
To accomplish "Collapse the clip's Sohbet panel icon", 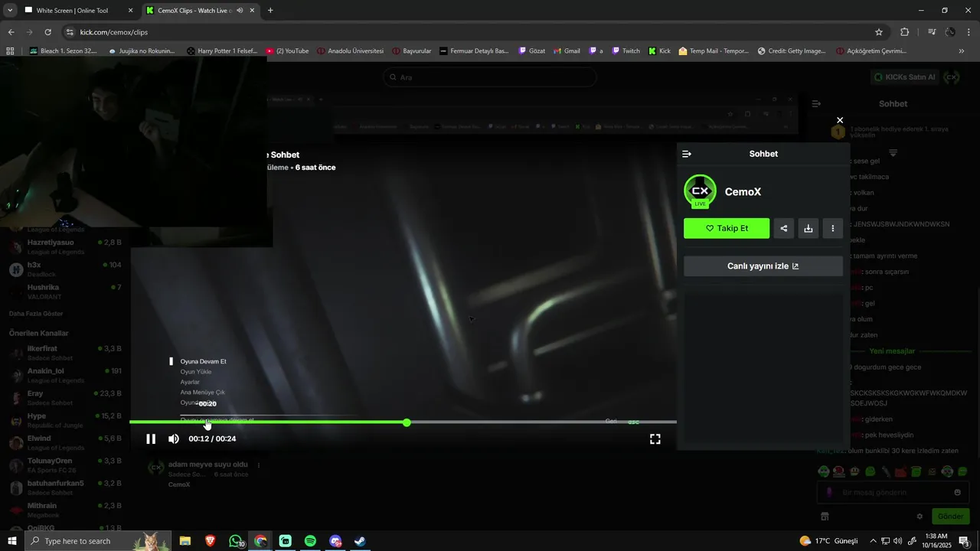I will click(x=687, y=154).
